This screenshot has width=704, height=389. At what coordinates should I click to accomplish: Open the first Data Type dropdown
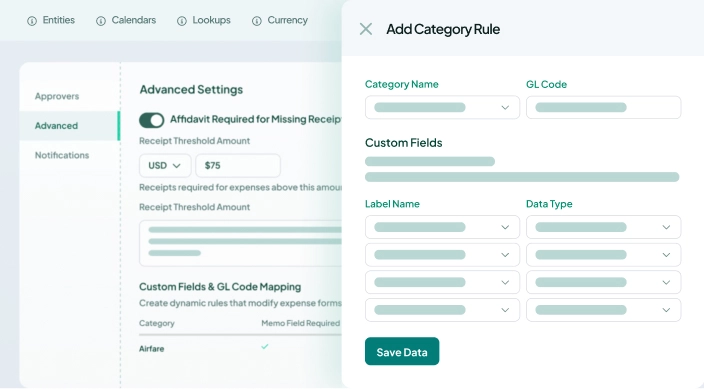click(603, 227)
